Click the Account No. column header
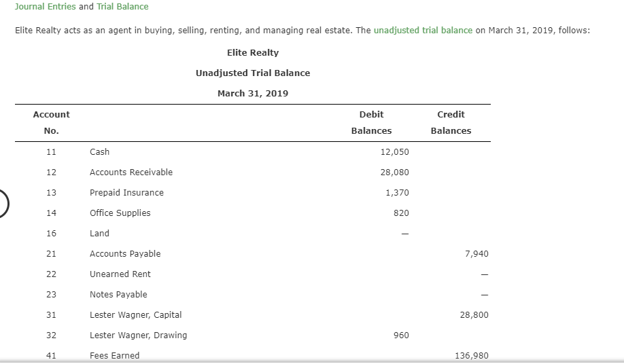The width and height of the screenshot is (624, 364). click(52, 122)
